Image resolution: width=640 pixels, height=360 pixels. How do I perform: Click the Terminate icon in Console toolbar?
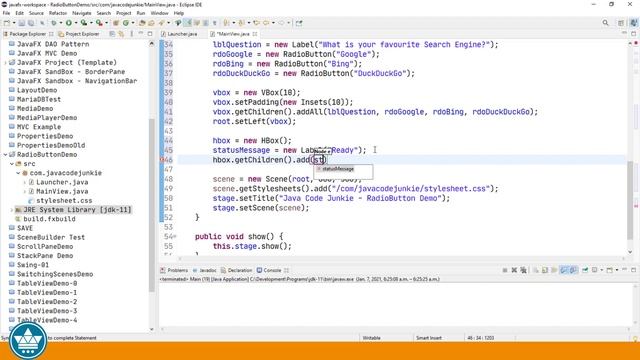(505, 270)
